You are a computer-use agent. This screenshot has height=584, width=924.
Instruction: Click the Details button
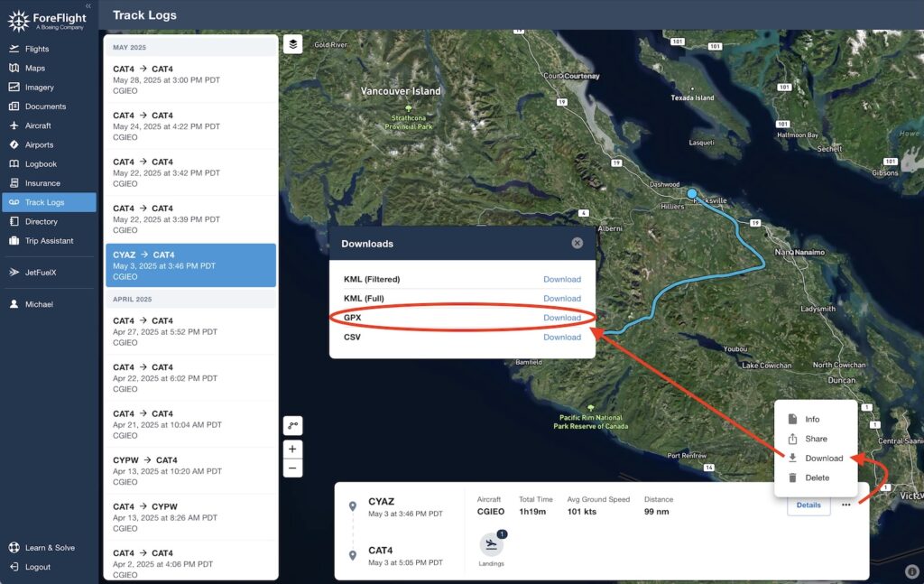[x=808, y=505]
